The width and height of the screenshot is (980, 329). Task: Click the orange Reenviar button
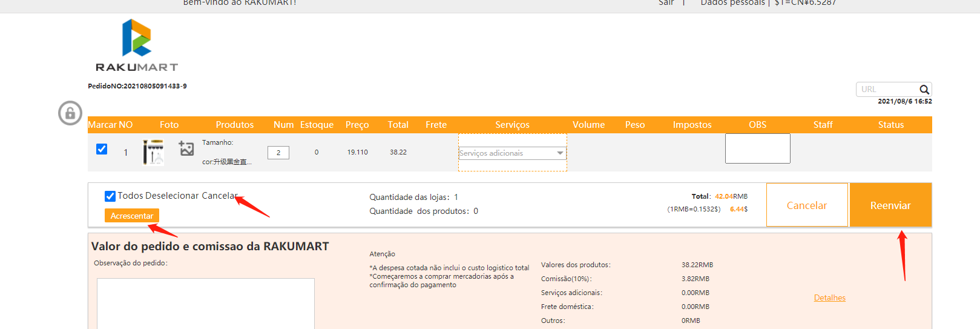pos(890,205)
